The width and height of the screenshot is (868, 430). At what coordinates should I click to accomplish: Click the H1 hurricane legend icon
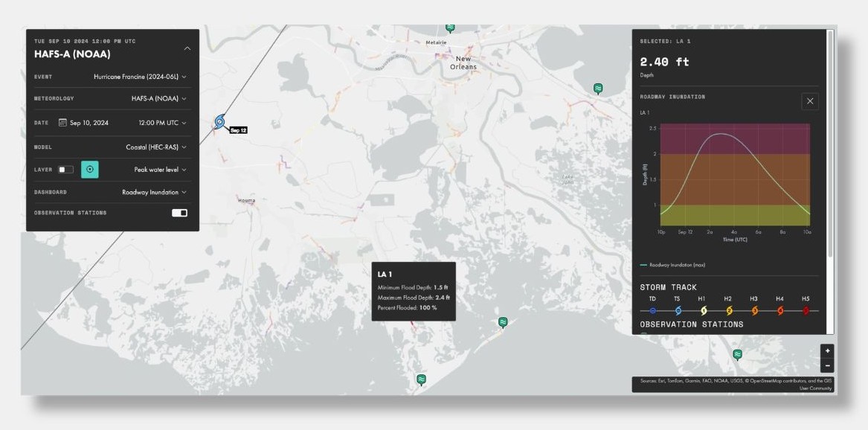click(704, 311)
